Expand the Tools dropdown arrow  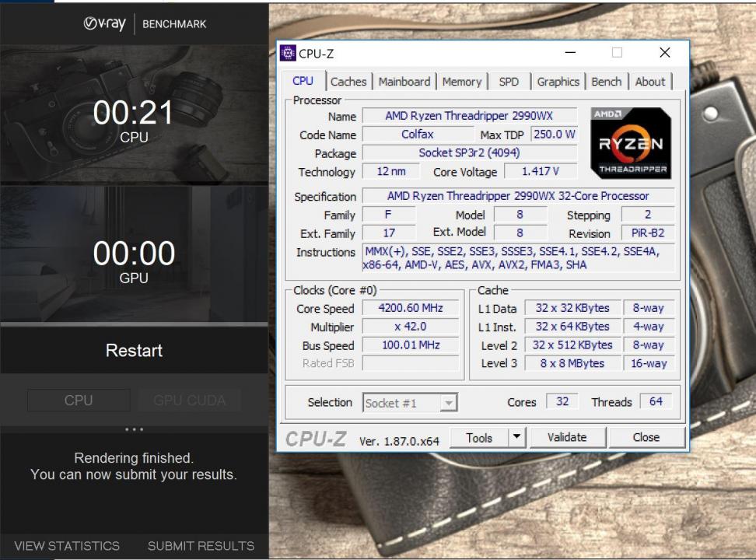(x=517, y=437)
